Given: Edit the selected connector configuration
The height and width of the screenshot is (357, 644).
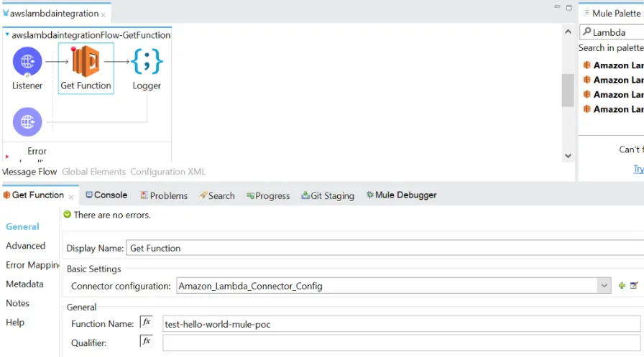Looking at the screenshot, I should click(x=634, y=285).
